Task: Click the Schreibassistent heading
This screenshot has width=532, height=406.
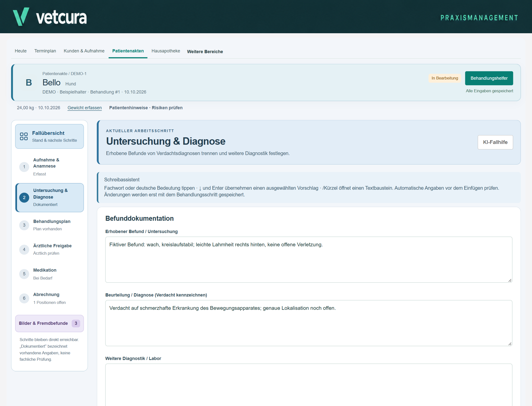Action: coord(122,180)
